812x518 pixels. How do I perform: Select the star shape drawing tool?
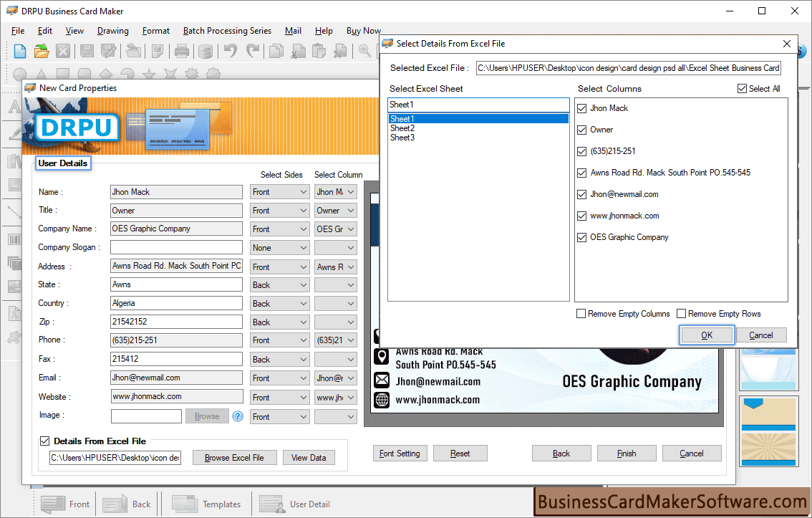(149, 75)
